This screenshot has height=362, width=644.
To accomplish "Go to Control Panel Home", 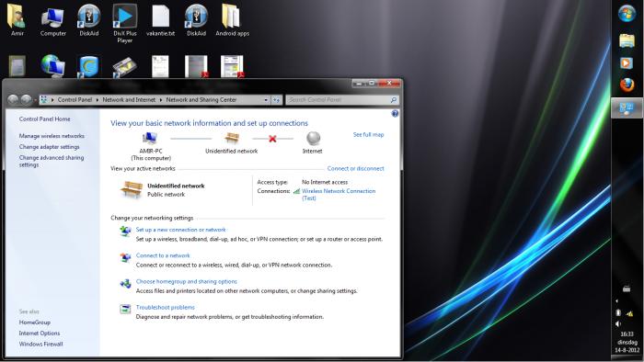I will click(44, 119).
